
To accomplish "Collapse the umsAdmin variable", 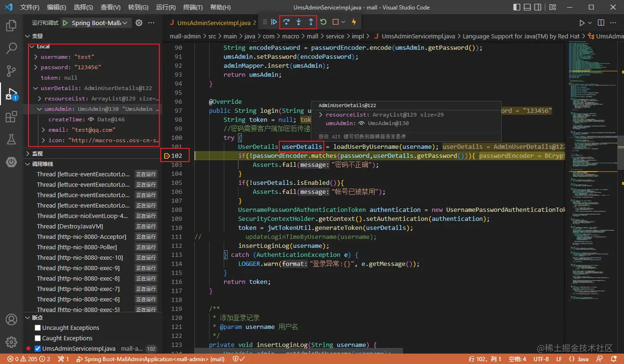I will click(x=40, y=109).
